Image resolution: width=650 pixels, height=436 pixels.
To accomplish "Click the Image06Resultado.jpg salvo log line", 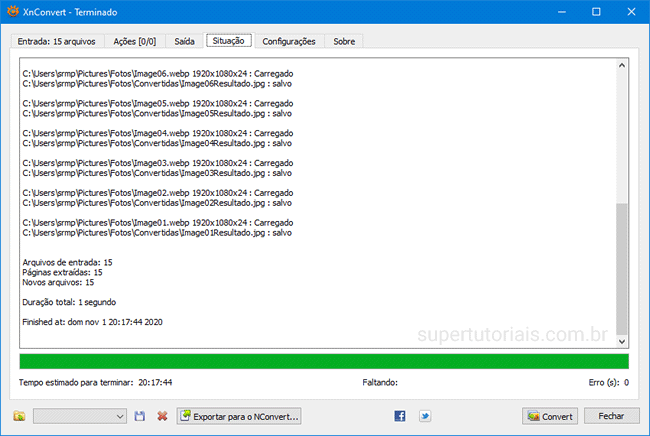I will pyautogui.click(x=157, y=85).
